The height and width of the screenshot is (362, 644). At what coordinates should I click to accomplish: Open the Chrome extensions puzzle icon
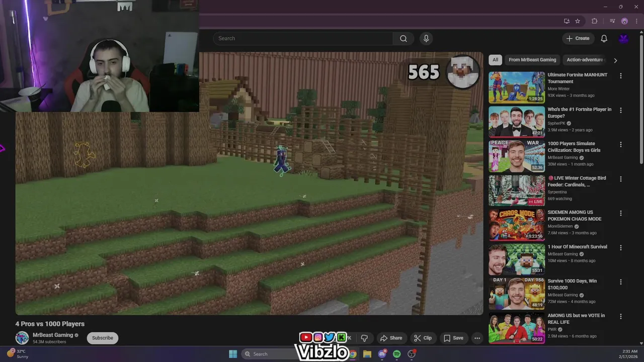coord(595,21)
